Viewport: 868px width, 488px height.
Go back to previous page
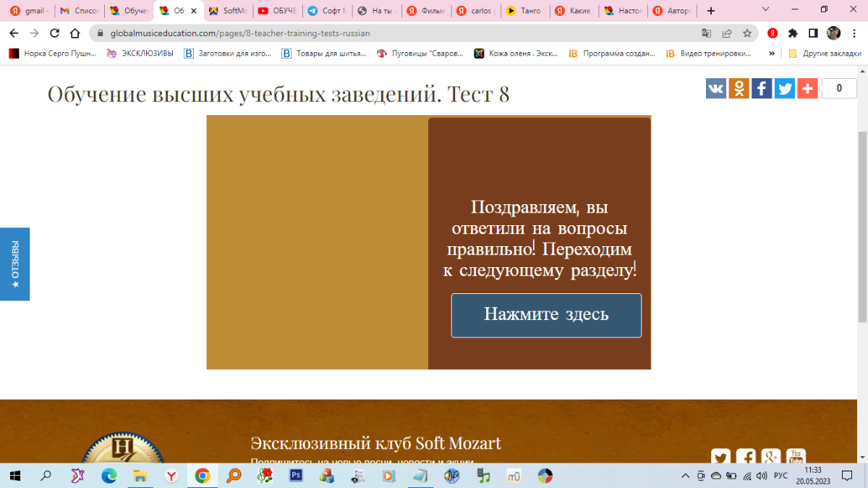click(x=14, y=33)
